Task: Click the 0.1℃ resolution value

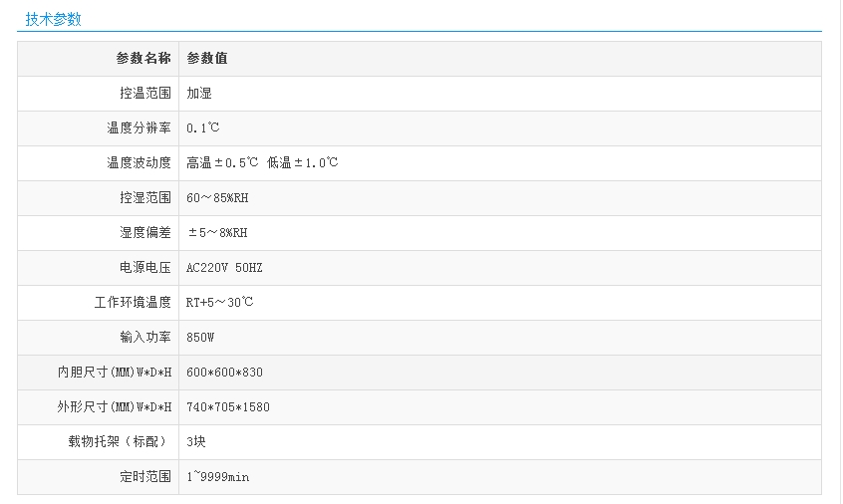Action: [x=203, y=128]
